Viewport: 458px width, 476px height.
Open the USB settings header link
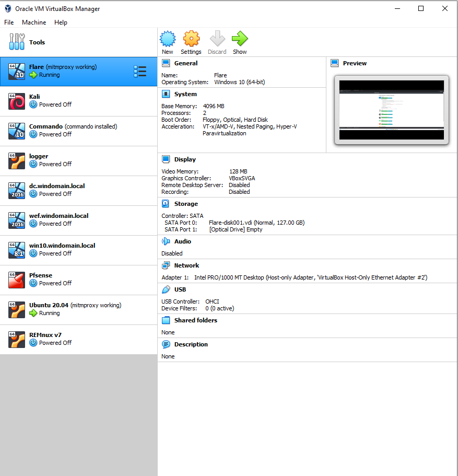point(180,289)
